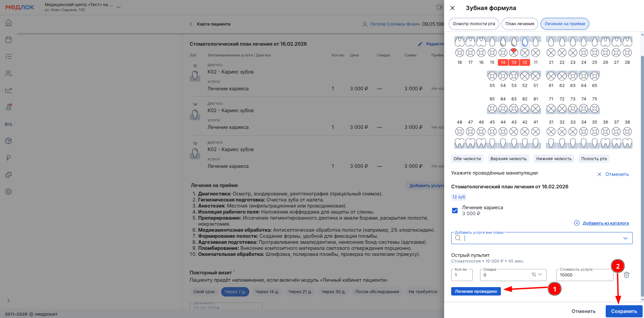Open the ruble finance icon in sidebar
The image size is (644, 318).
click(x=9, y=158)
